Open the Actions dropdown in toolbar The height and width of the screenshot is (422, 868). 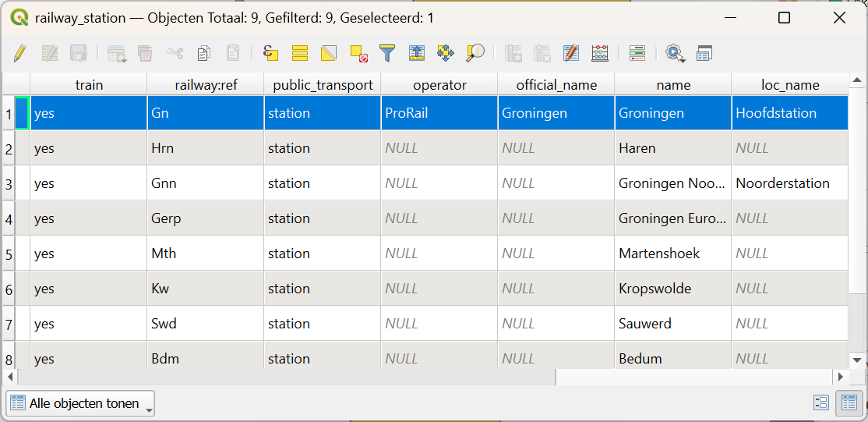[675, 53]
